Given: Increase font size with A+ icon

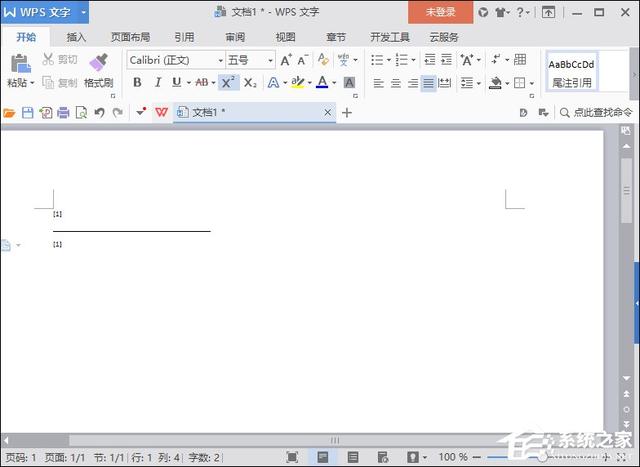Looking at the screenshot, I should coord(286,60).
